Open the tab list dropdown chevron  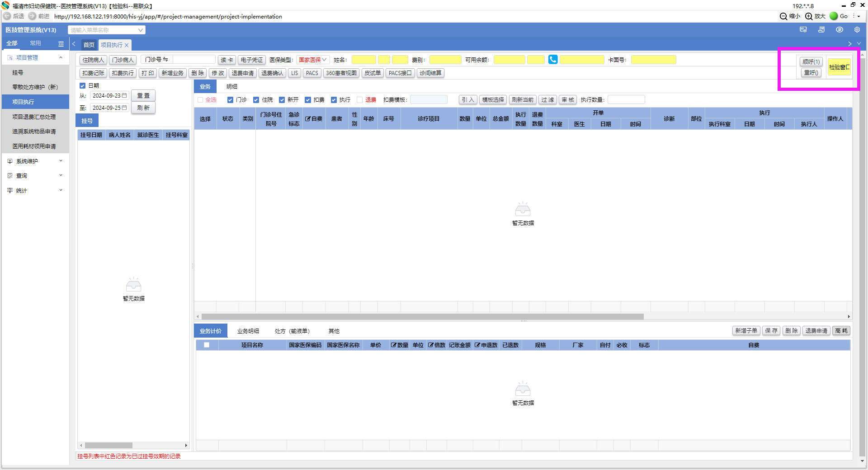859,44
